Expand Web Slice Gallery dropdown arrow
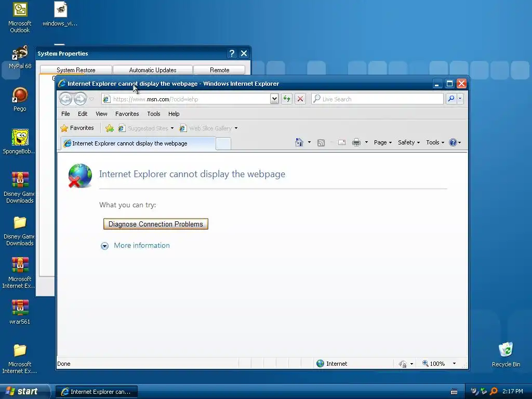Image resolution: width=532 pixels, height=399 pixels. pyautogui.click(x=236, y=128)
